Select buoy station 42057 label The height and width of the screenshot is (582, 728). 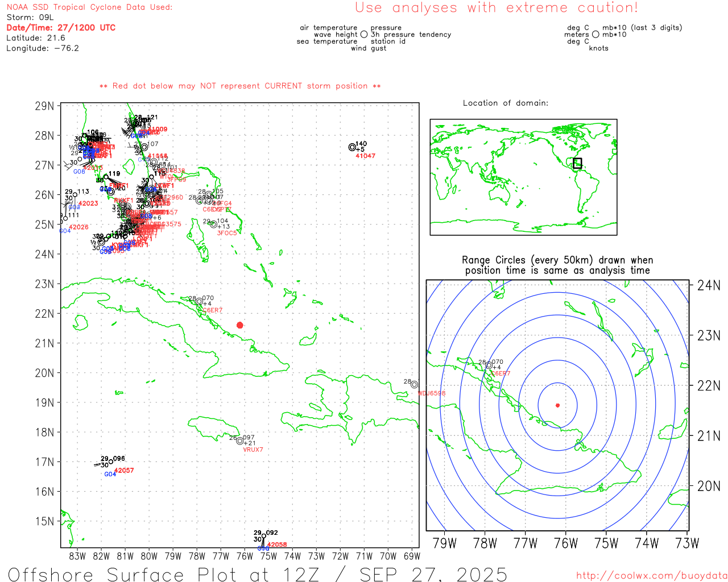124,471
